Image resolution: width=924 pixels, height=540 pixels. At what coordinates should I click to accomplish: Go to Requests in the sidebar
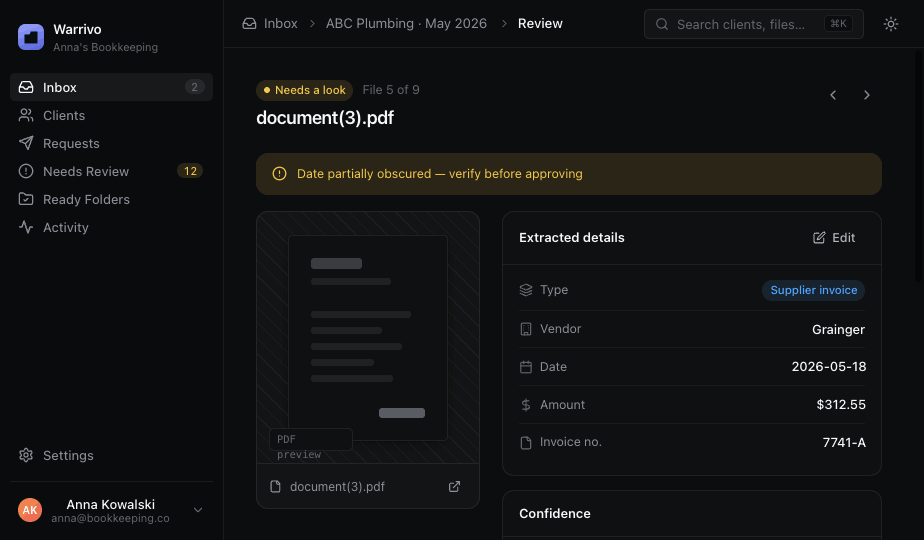tap(111, 143)
